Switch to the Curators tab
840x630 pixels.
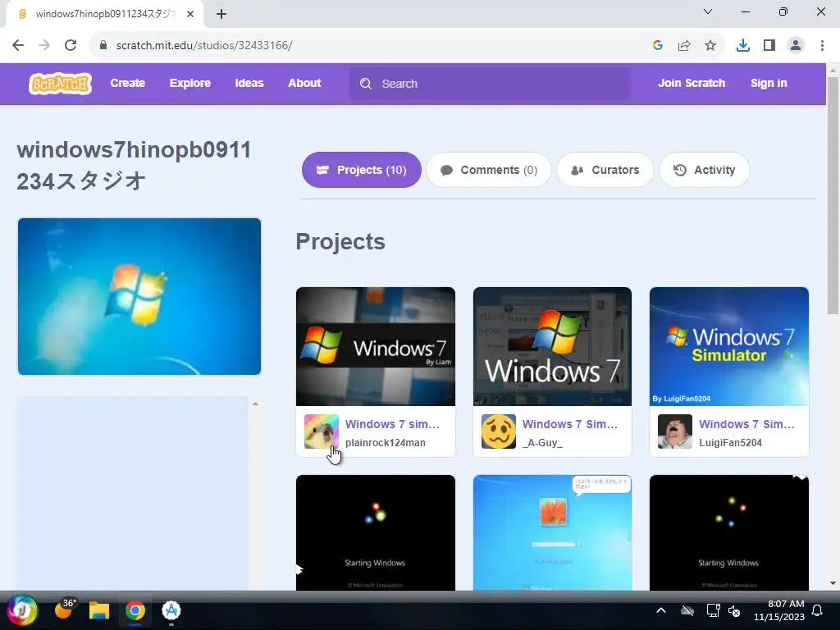pos(605,170)
